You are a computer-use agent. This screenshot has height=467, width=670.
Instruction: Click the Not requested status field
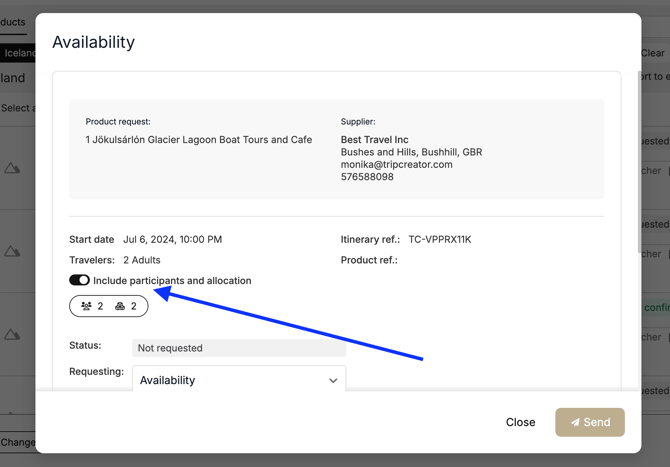(x=239, y=348)
